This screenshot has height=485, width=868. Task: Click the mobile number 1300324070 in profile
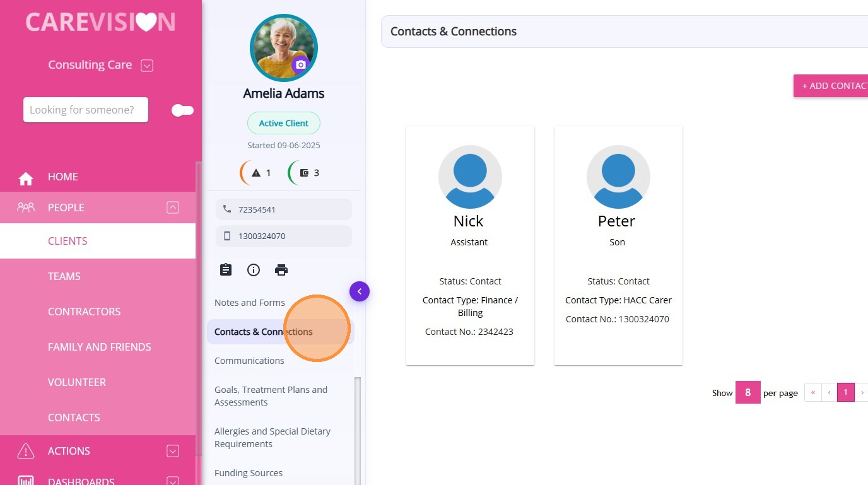click(x=262, y=236)
